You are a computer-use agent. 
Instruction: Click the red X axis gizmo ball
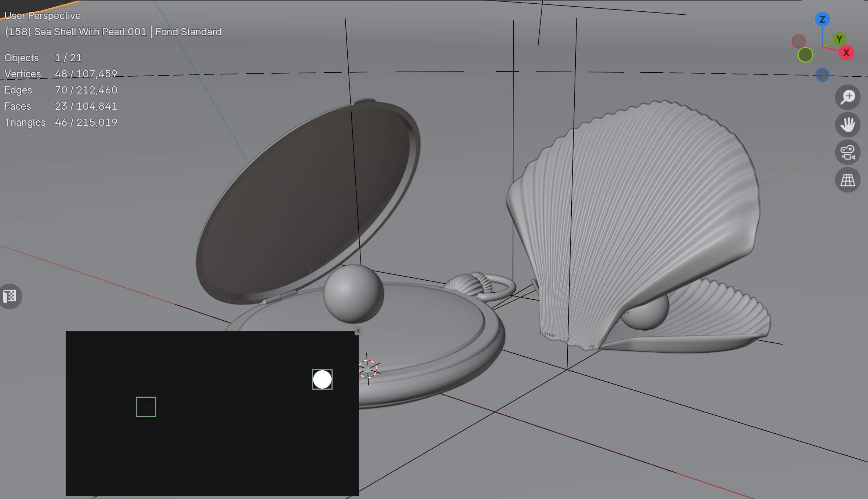tap(846, 53)
